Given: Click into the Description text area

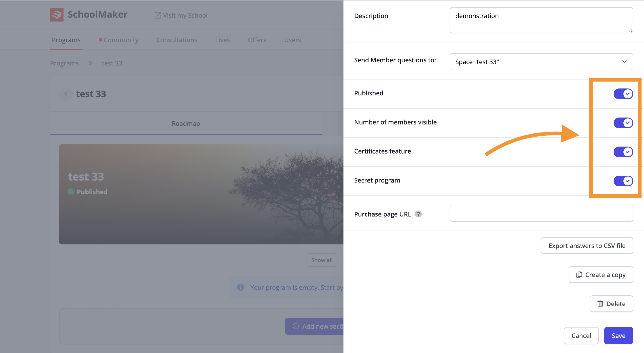Looking at the screenshot, I should tap(541, 20).
